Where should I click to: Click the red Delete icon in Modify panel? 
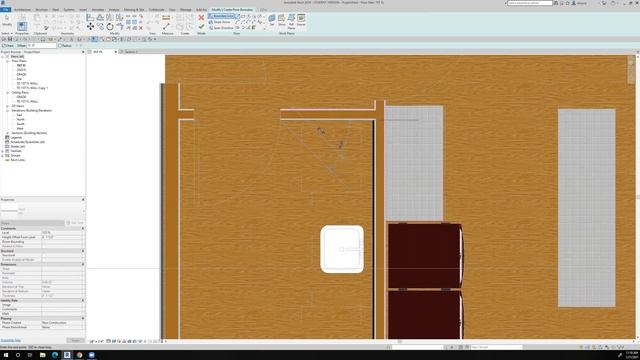point(141,28)
